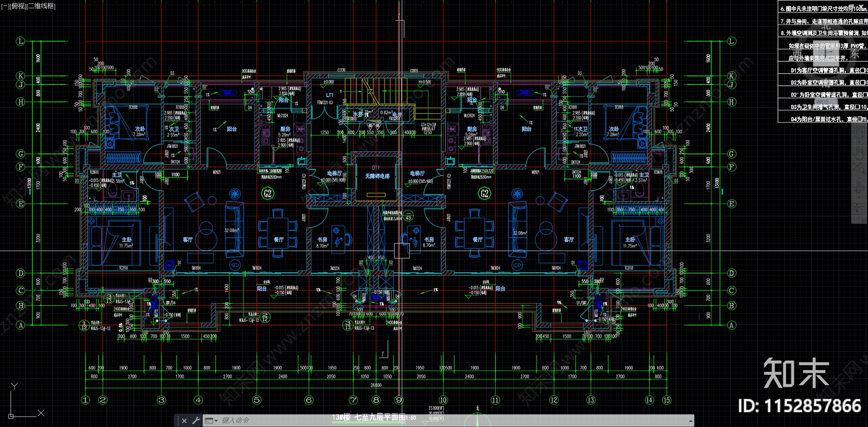Viewport: 868px width, 427px height.
Task: Open the 俯视 view controls menu
Action: click(18, 6)
